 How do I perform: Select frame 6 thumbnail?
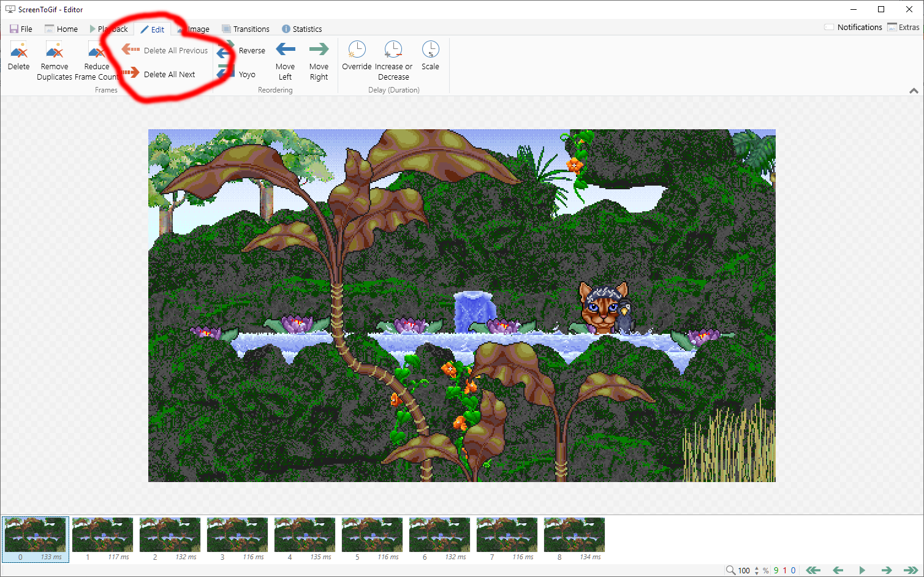[x=440, y=539]
